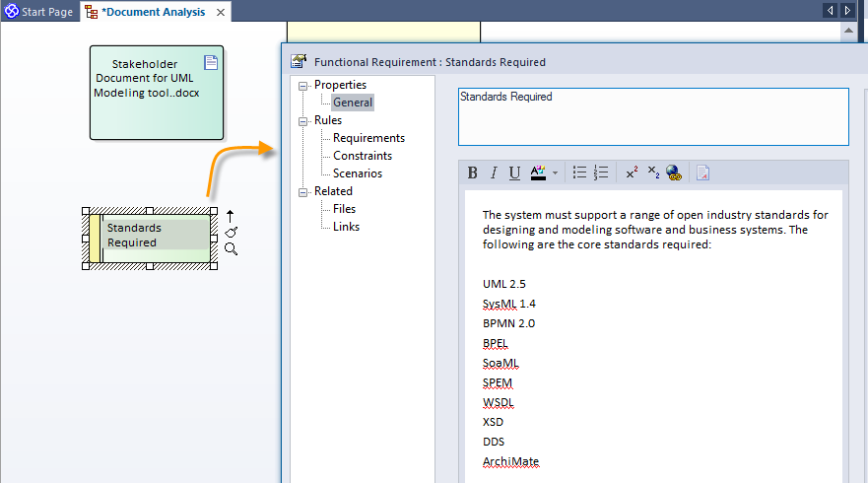Collapse the Properties tree node
The width and height of the screenshot is (868, 483).
click(304, 86)
